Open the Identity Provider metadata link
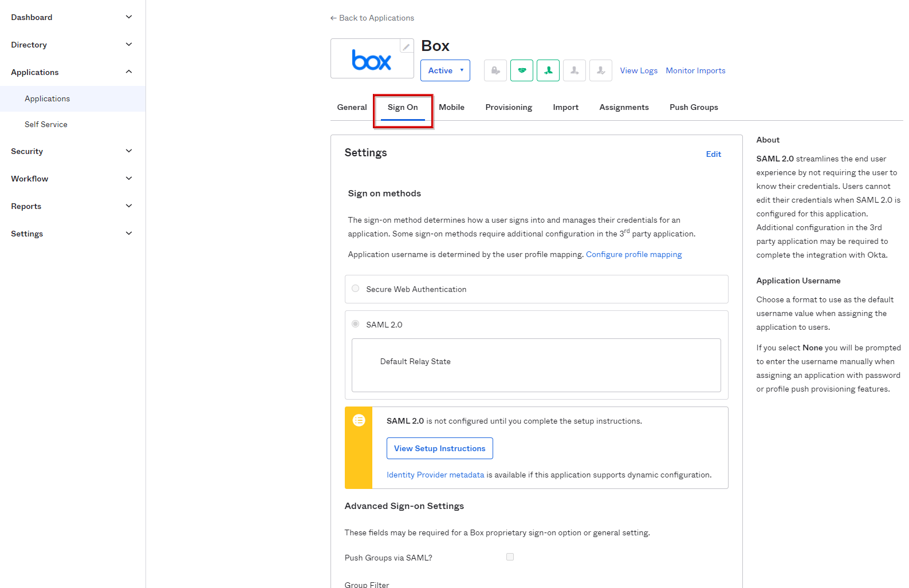909x588 pixels. (x=435, y=475)
